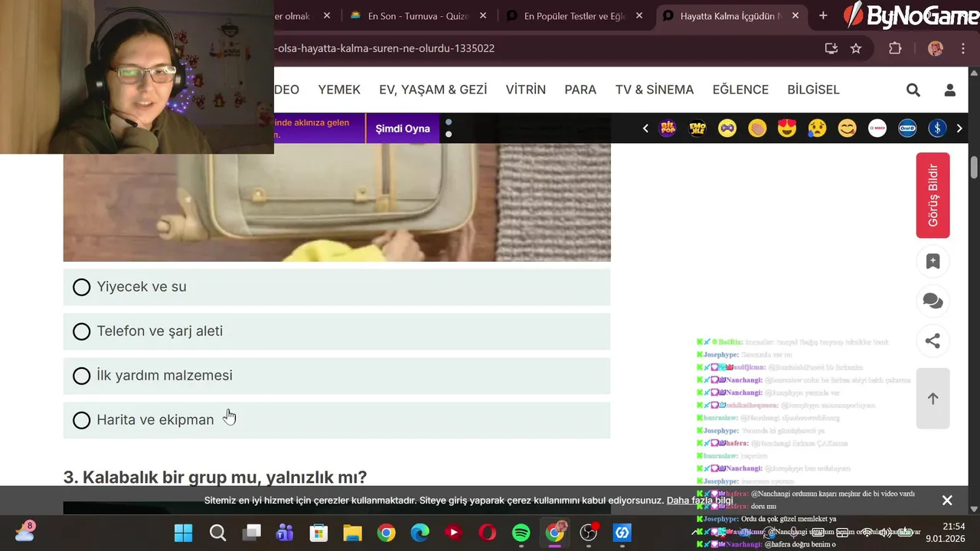Dismiss the cookie notice banner

click(x=947, y=500)
